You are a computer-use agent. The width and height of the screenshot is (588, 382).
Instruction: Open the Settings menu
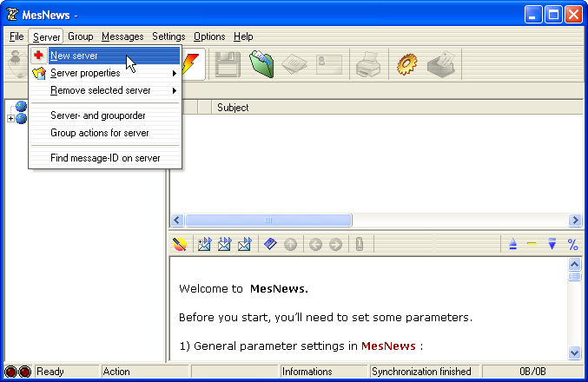168,36
